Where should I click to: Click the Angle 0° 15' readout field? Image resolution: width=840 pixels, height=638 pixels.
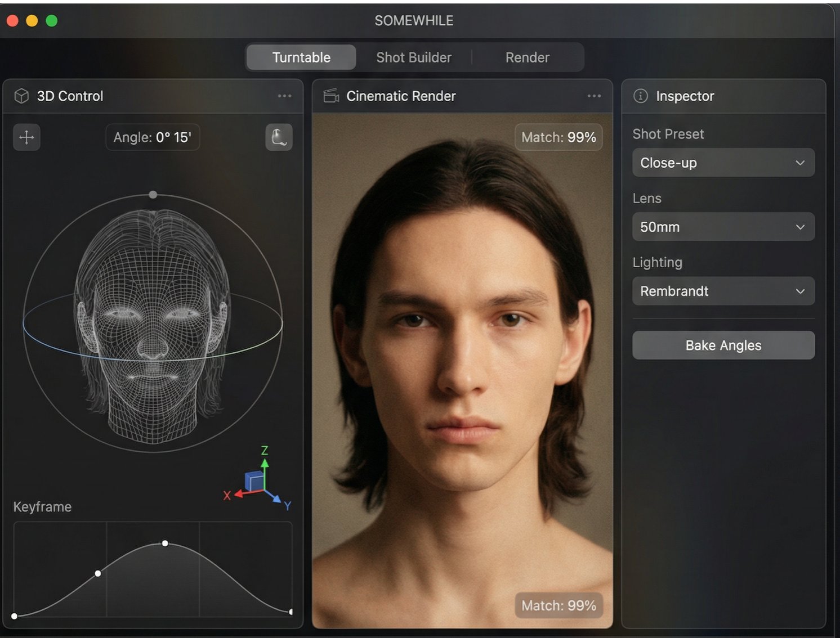[153, 137]
